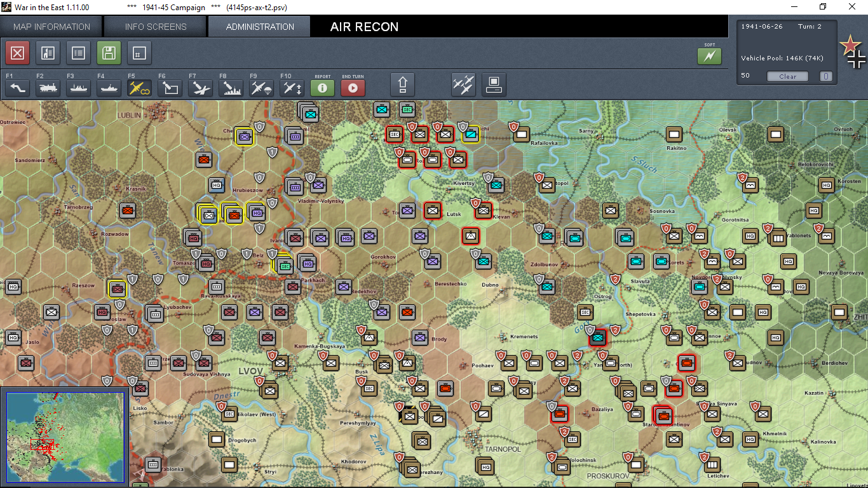Click the red END TURN button
The height and width of the screenshot is (488, 868).
click(x=353, y=88)
